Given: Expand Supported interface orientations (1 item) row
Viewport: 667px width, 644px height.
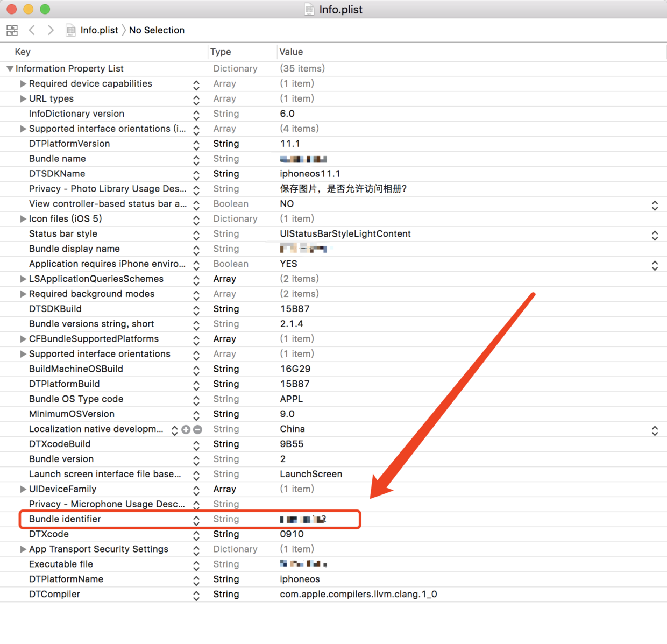Looking at the screenshot, I should tap(23, 354).
